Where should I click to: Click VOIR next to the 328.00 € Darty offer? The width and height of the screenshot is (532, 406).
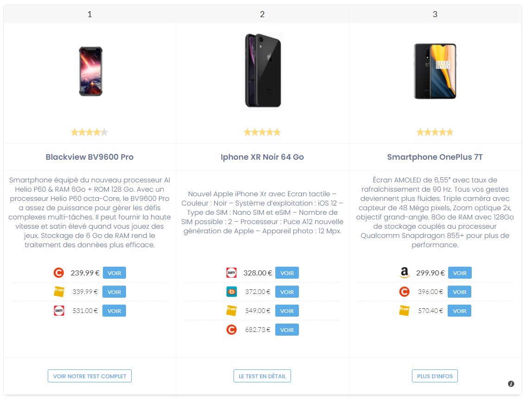(287, 273)
